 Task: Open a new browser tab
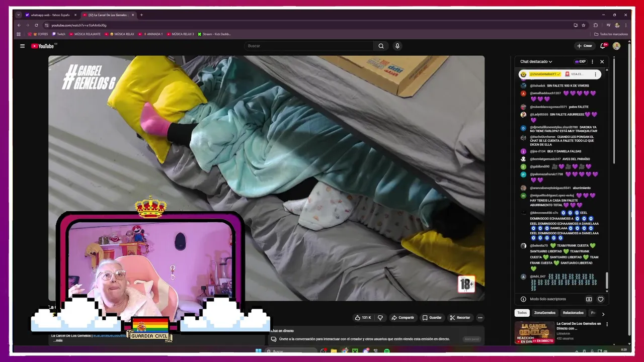coord(141,15)
